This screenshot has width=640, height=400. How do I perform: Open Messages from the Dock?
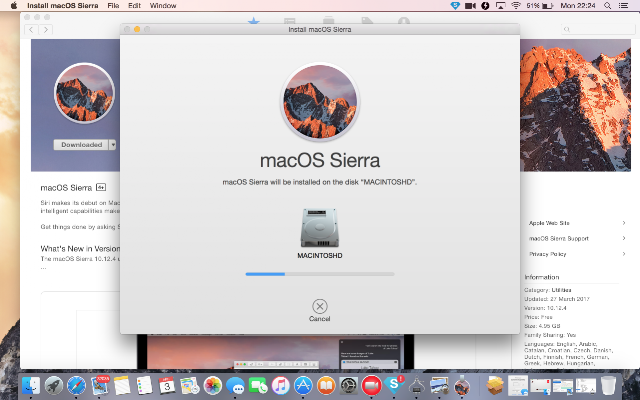pyautogui.click(x=236, y=385)
